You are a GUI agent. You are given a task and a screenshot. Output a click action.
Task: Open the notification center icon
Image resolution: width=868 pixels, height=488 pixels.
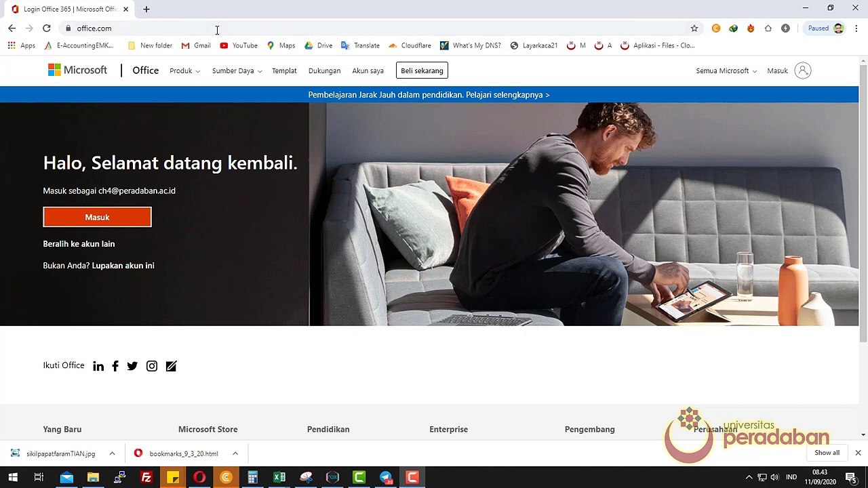point(850,478)
